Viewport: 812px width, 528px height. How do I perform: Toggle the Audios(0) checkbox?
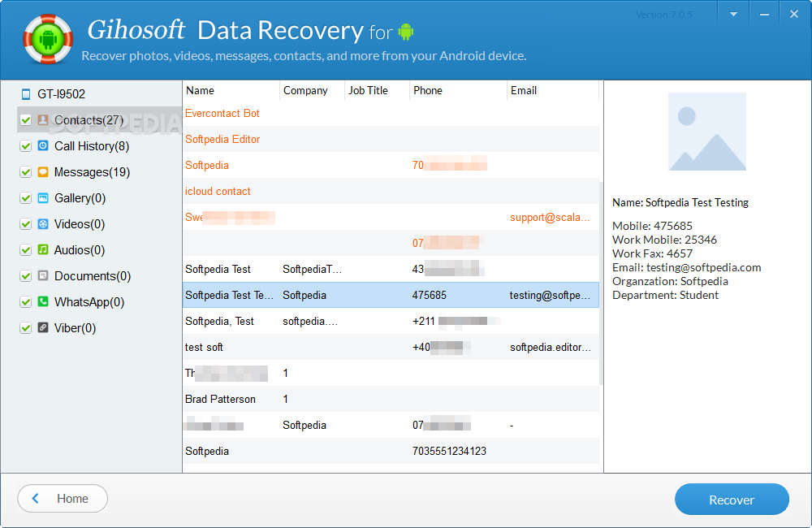click(x=25, y=249)
